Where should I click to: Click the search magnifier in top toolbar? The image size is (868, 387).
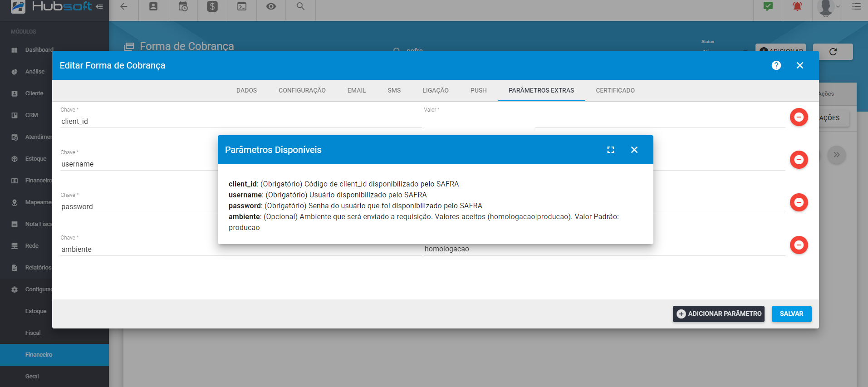tap(300, 6)
